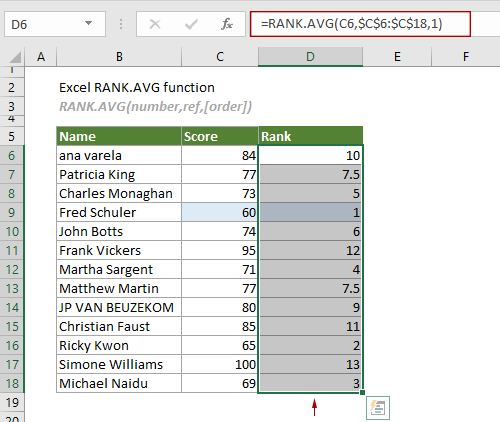The height and width of the screenshot is (422, 500).
Task: Click the 'Excel RANK.AVG function' title cell
Action: (x=137, y=88)
